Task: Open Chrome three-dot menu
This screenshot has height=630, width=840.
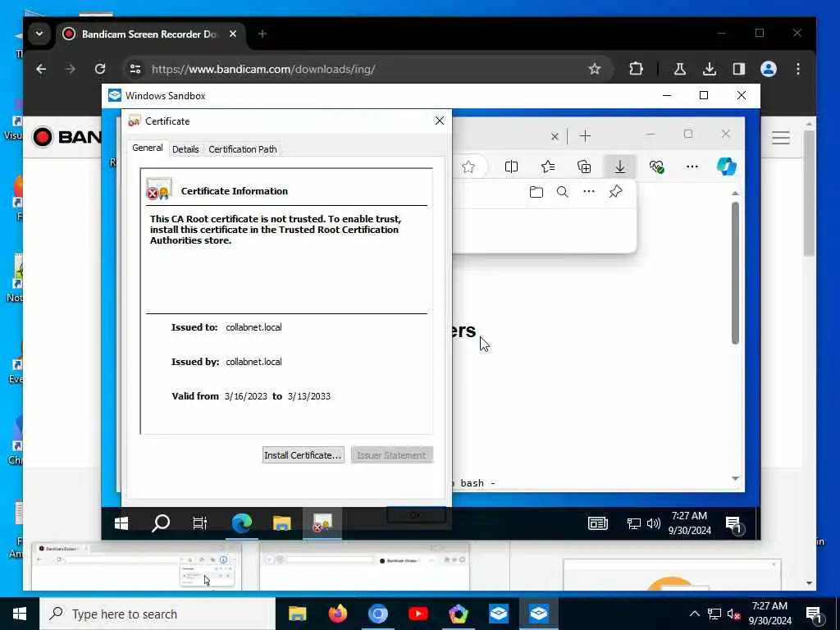Action: [798, 69]
